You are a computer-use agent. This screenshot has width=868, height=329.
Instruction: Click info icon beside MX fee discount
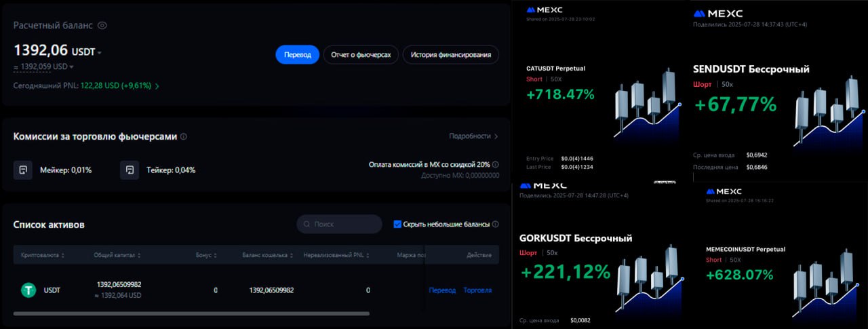pyautogui.click(x=496, y=164)
